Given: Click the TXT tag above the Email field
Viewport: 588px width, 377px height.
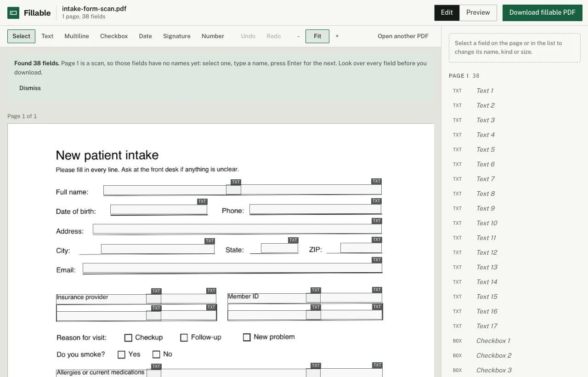Looking at the screenshot, I should [x=377, y=260].
